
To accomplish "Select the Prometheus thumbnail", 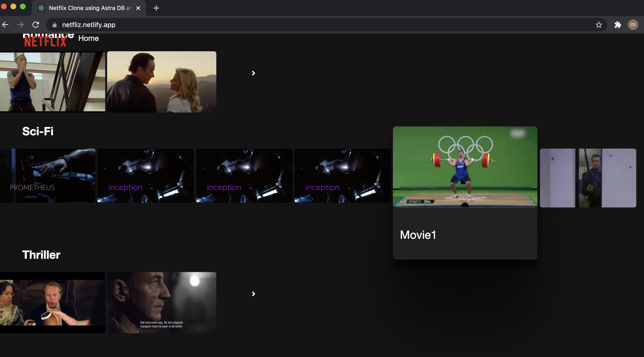I will [x=47, y=176].
